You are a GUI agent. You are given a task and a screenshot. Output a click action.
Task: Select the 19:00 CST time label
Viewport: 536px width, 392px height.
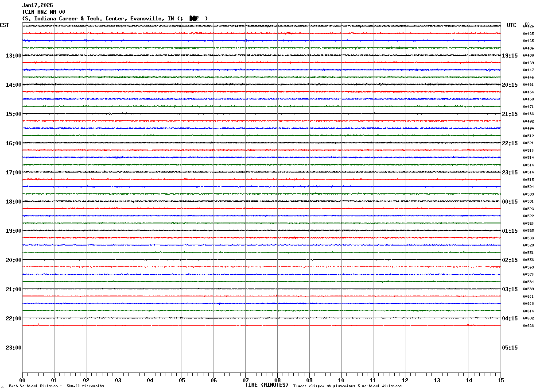(13, 231)
